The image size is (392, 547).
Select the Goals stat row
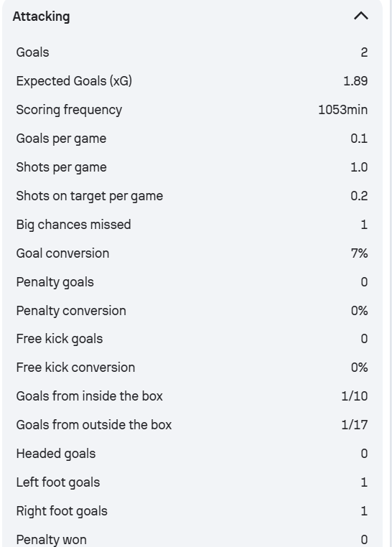point(192,52)
